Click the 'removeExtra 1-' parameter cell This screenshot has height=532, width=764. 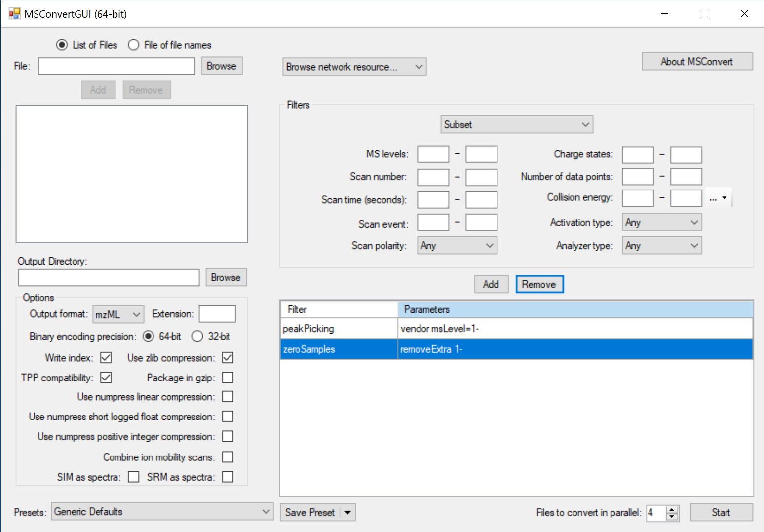coord(575,349)
